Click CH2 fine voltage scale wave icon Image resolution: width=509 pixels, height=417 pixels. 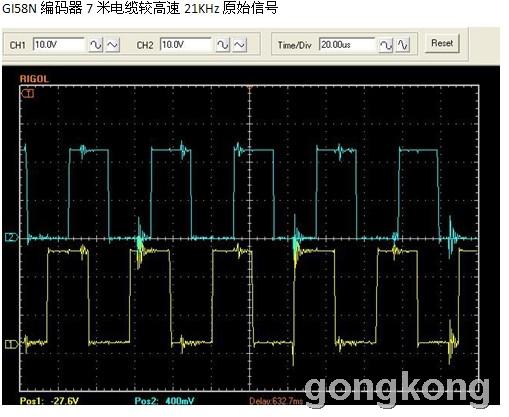(240, 45)
